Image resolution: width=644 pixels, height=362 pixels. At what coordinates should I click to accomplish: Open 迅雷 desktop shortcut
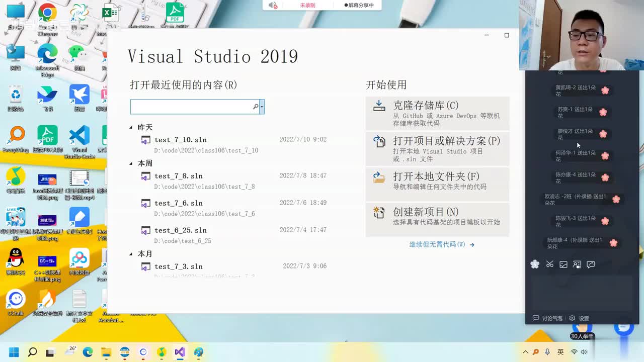[79, 99]
